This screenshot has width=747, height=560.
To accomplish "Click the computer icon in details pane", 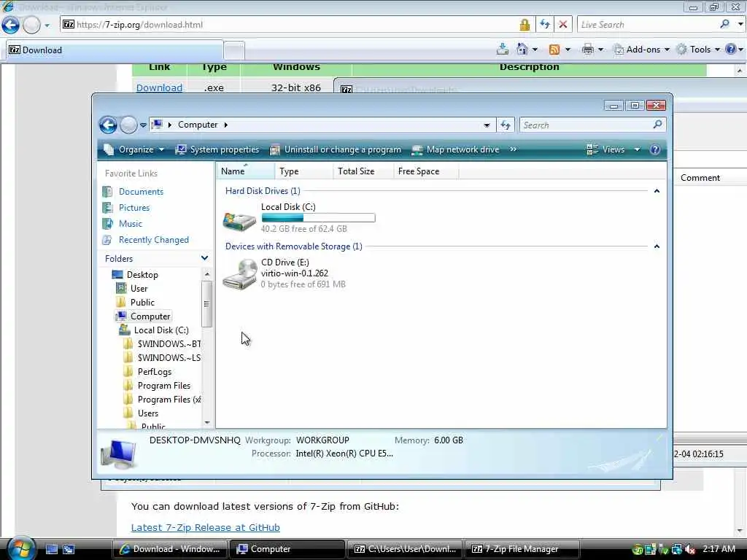I will click(x=119, y=454).
